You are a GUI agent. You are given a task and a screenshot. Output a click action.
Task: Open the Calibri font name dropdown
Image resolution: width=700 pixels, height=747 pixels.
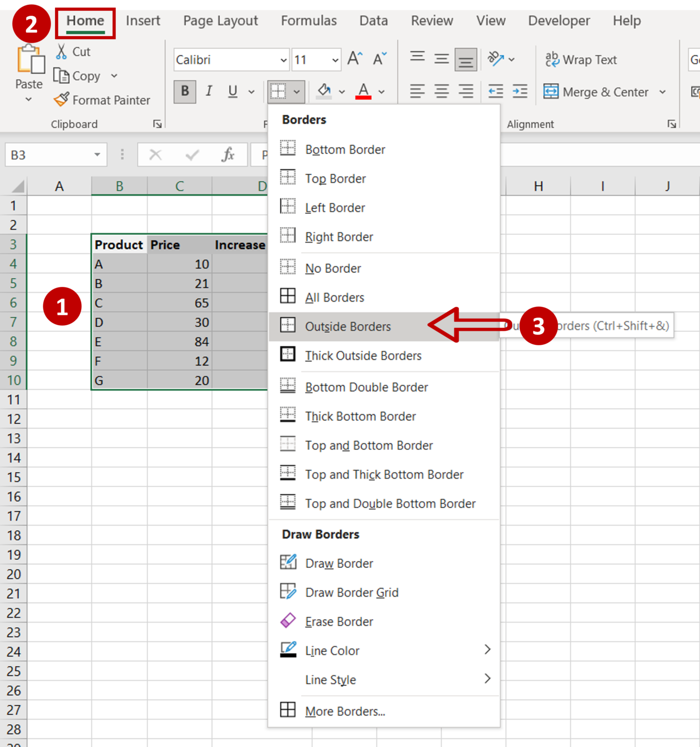(x=284, y=60)
